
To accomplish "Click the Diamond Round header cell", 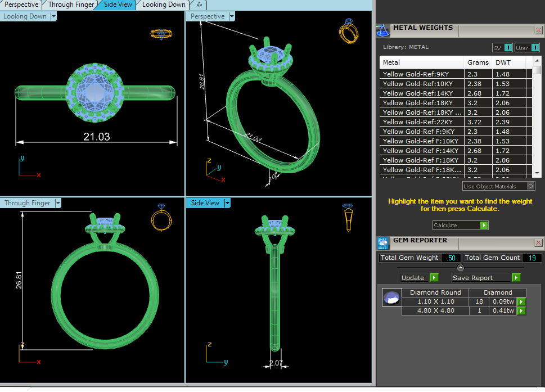I will (x=435, y=292).
